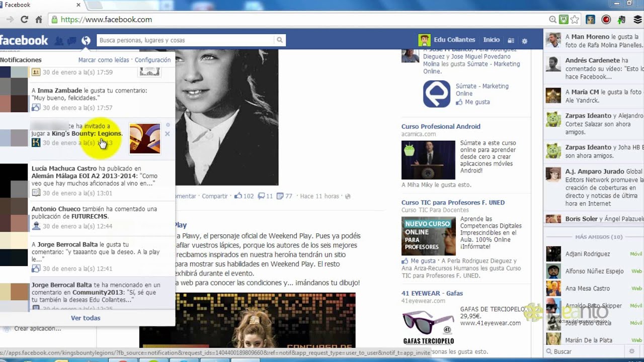The width and height of the screenshot is (644, 362).
Task: Click María CM ticker story
Action: [x=594, y=96]
